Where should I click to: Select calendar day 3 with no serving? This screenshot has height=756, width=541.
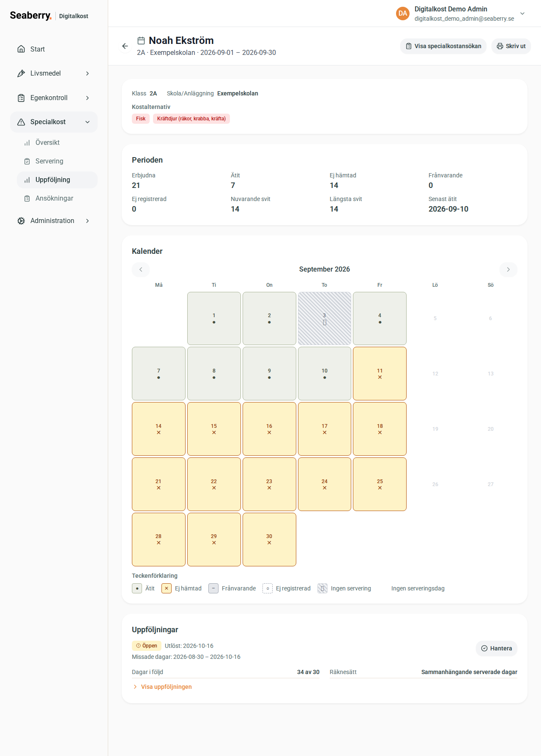(x=325, y=318)
